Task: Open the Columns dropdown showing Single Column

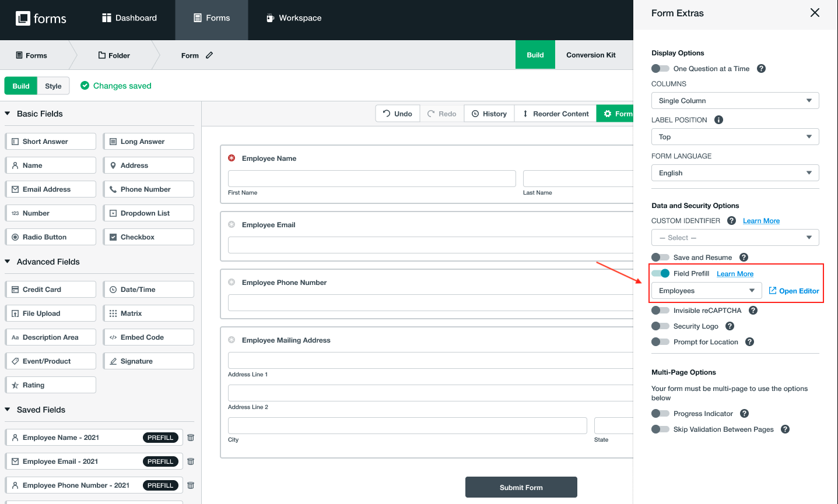Action: [735, 101]
